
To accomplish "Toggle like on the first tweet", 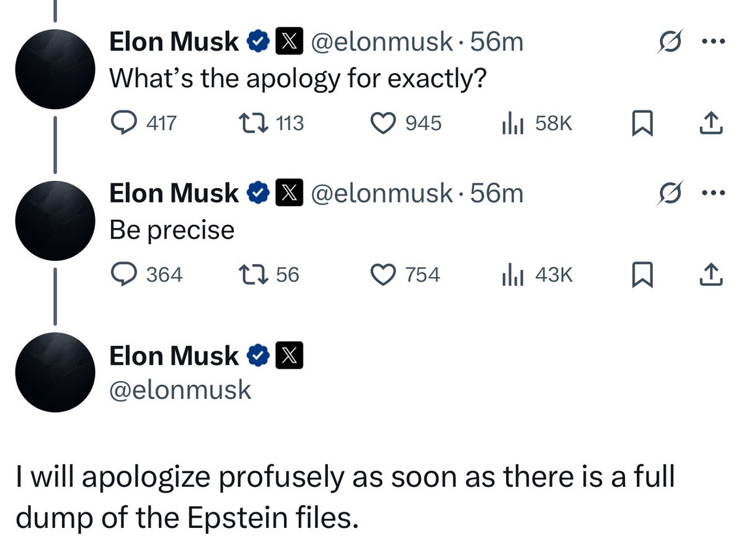I will click(384, 123).
